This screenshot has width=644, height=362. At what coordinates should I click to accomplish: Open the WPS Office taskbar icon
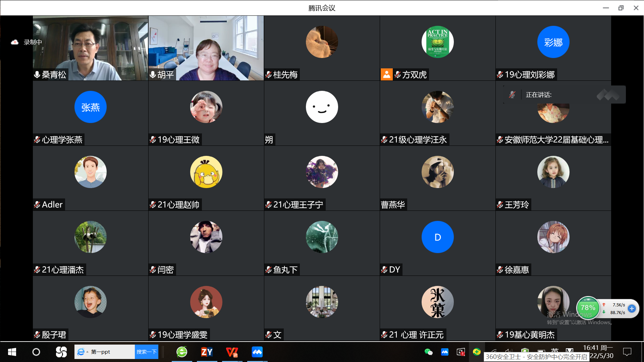(232, 352)
